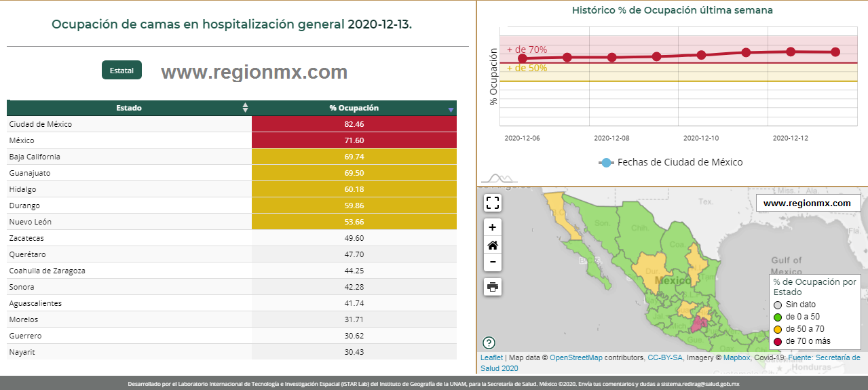Image resolution: width=868 pixels, height=390 pixels.
Task: Select the México state row
Action: (231, 140)
